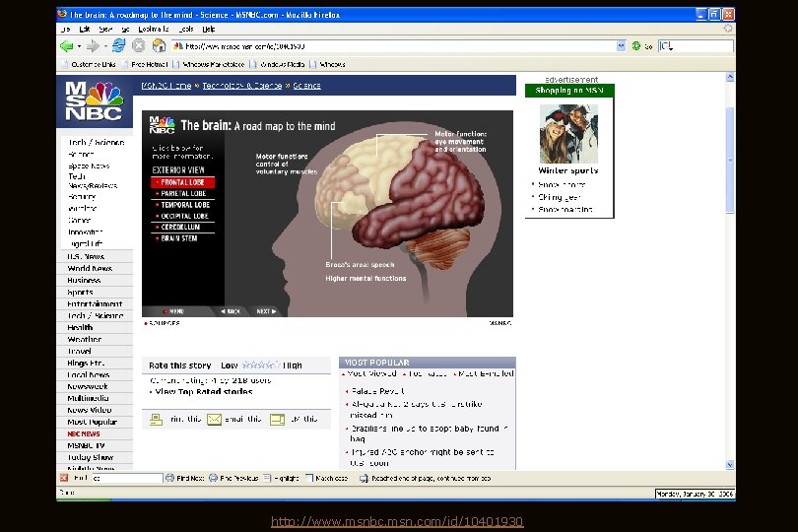This screenshot has height=532, width=798.
Task: Open World News in the left sidebar
Action: (90, 268)
